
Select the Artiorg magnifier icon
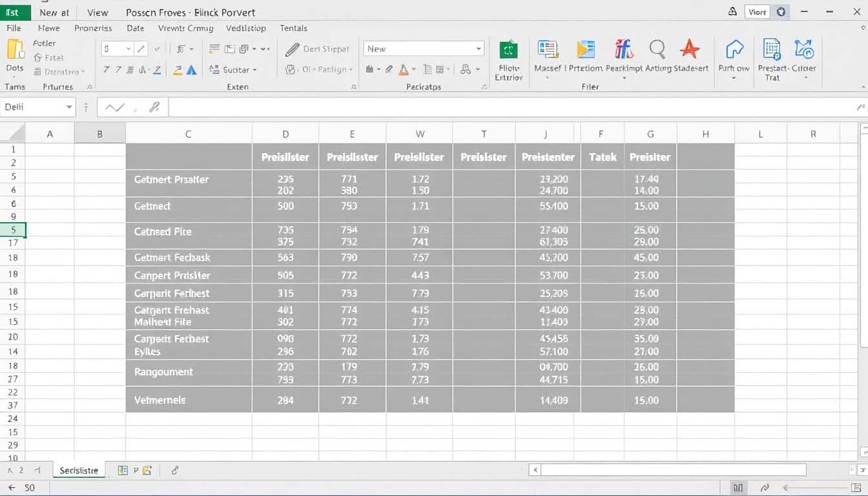[657, 49]
